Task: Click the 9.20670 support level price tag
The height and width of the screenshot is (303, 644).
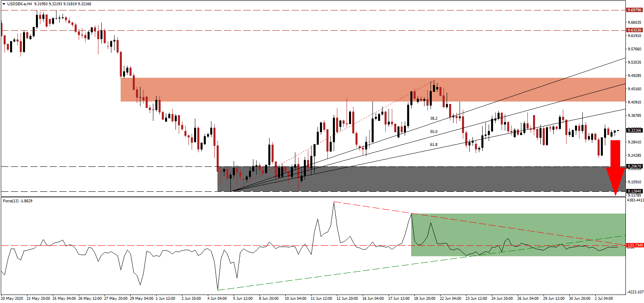Action: click(634, 166)
